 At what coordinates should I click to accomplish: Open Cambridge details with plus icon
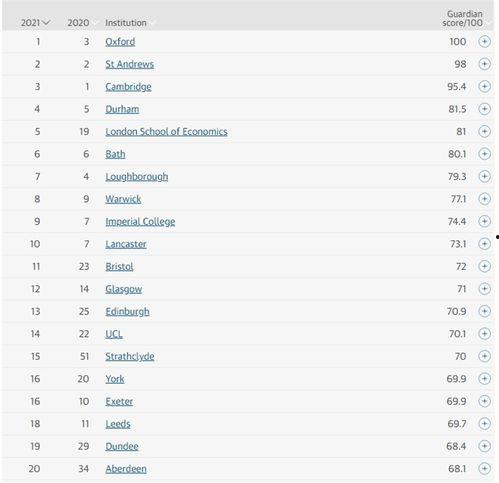(x=484, y=87)
